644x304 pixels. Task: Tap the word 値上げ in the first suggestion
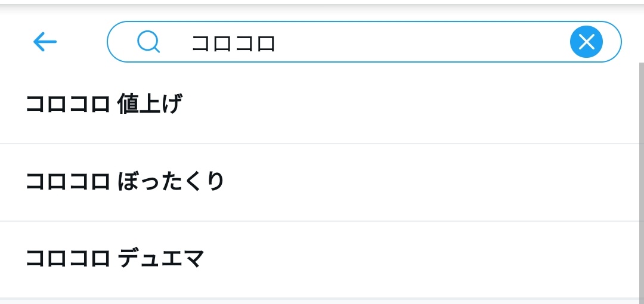pyautogui.click(x=150, y=105)
